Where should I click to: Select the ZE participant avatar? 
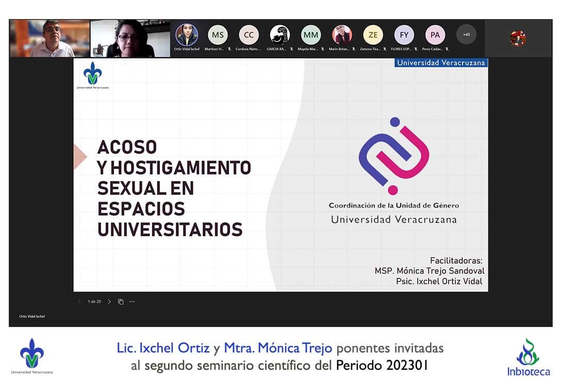coord(373,35)
